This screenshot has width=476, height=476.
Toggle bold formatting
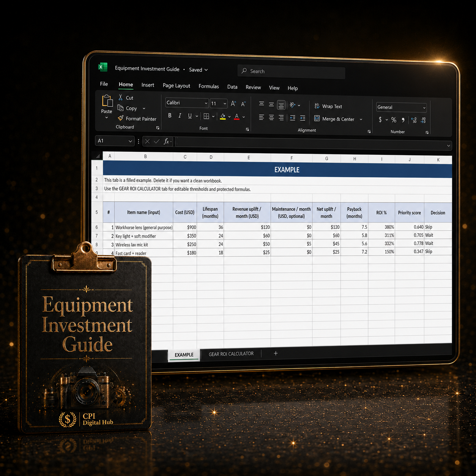pos(170,115)
